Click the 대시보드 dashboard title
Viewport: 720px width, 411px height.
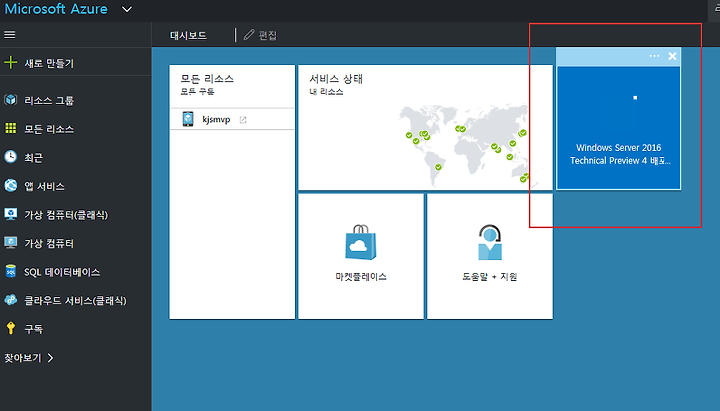[x=188, y=35]
